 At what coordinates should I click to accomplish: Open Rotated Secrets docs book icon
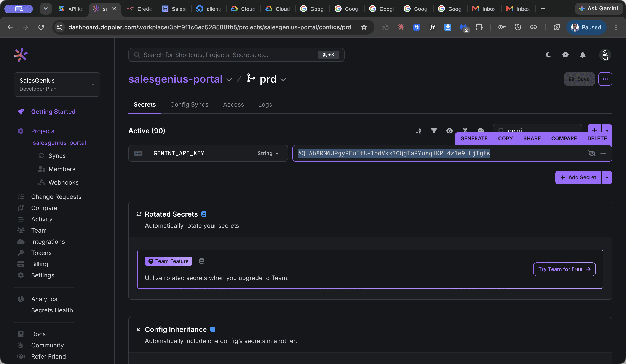pos(204,214)
